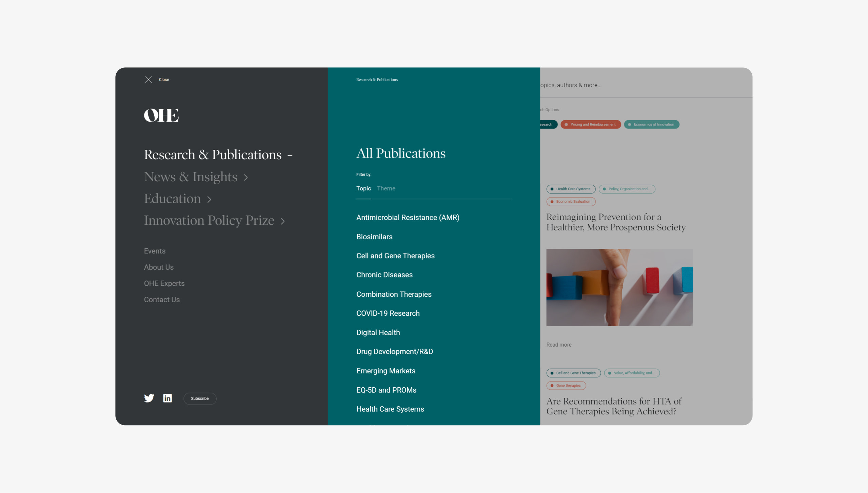Open the OHE LinkedIn icon
868x493 pixels.
coord(167,398)
